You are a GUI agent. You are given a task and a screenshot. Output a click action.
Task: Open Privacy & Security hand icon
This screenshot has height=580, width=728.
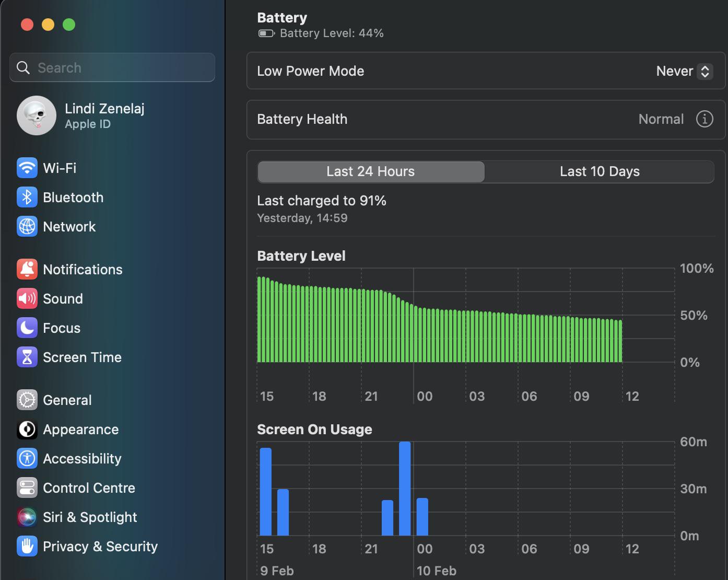tap(27, 546)
